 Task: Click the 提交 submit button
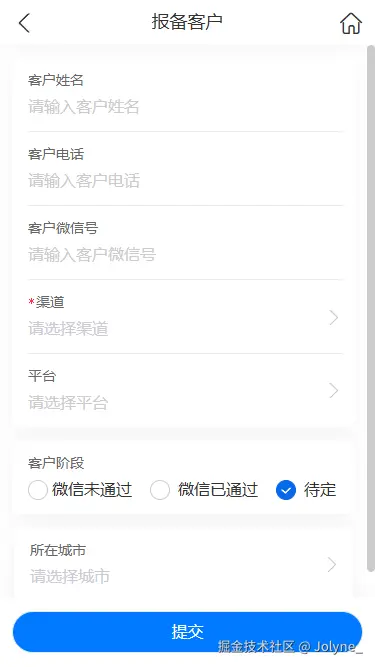188,632
